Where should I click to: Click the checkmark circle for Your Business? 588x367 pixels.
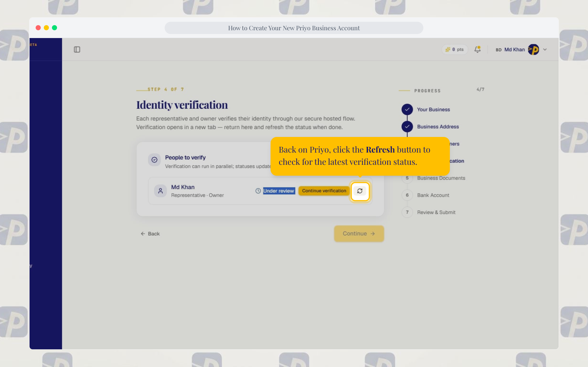pyautogui.click(x=407, y=109)
